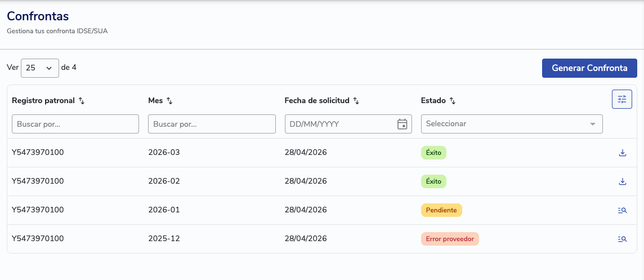This screenshot has height=280, width=644.
Task: View details of the Pendiente 2026-01 confronta
Action: point(622,210)
